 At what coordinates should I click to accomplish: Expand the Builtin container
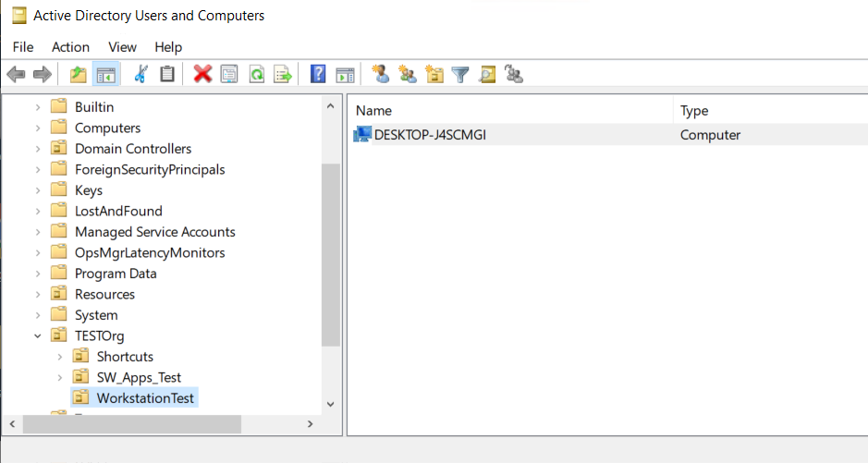click(38, 107)
